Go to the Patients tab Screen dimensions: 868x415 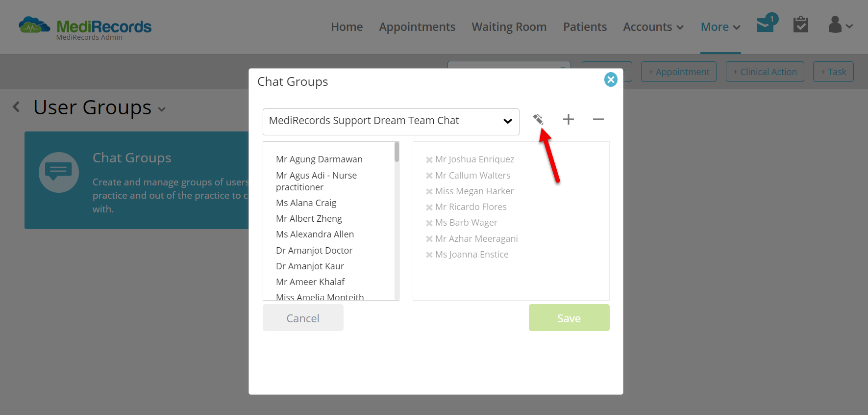point(585,27)
